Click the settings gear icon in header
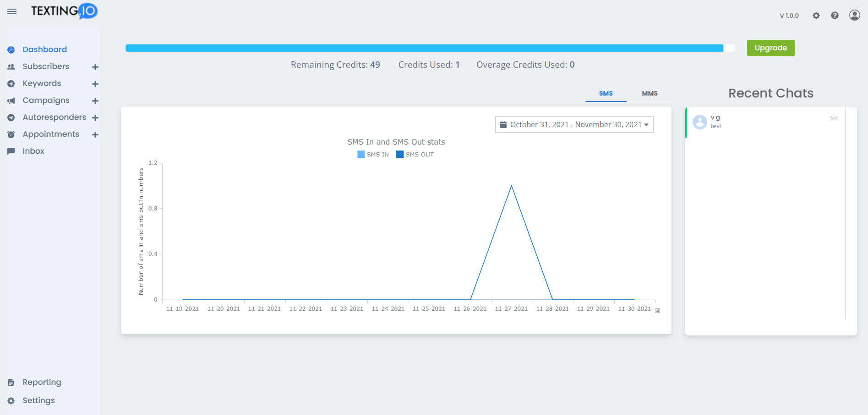Viewport: 868px width, 415px height. [816, 16]
